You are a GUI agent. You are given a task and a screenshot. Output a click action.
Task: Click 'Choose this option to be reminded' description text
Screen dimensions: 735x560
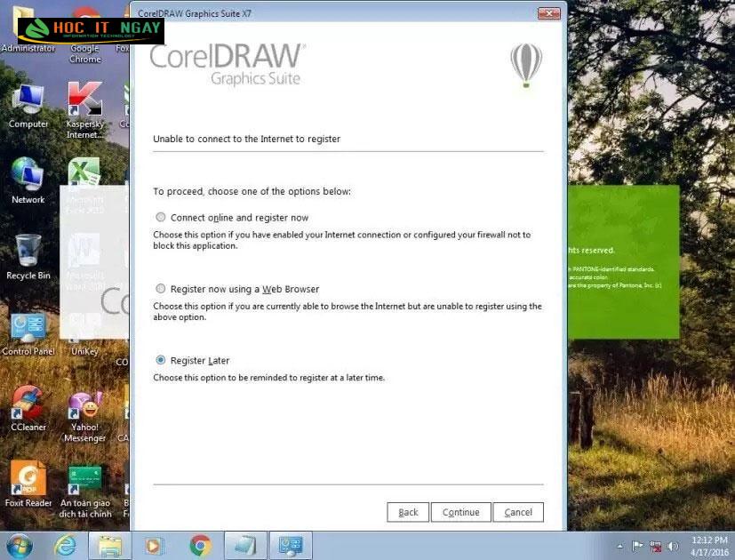(x=268, y=378)
